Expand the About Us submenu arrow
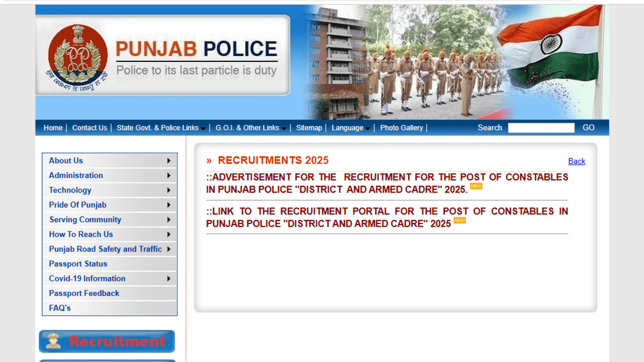The image size is (644, 362). [169, 161]
